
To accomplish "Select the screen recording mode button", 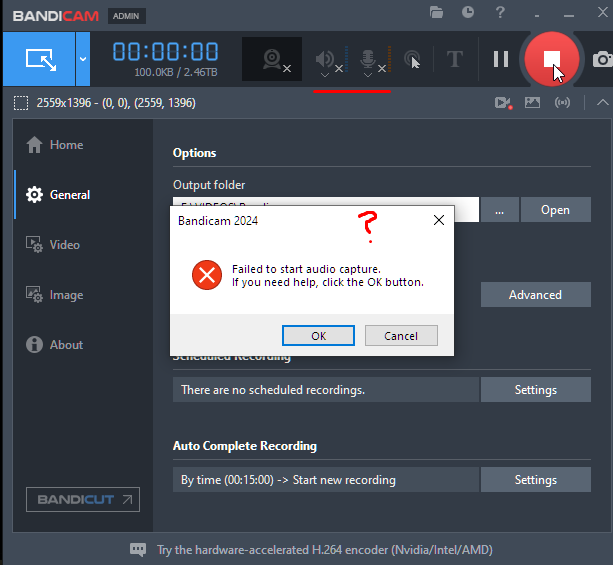I will click(39, 59).
